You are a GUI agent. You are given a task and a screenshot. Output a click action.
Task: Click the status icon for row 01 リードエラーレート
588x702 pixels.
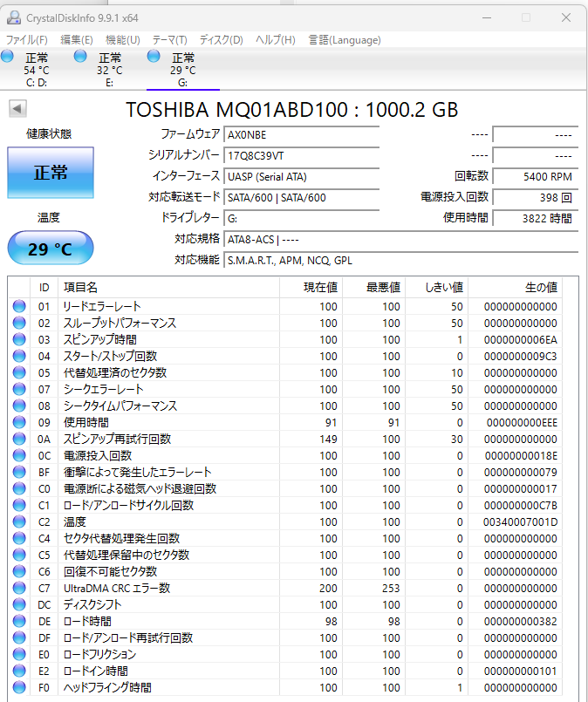click(x=19, y=306)
